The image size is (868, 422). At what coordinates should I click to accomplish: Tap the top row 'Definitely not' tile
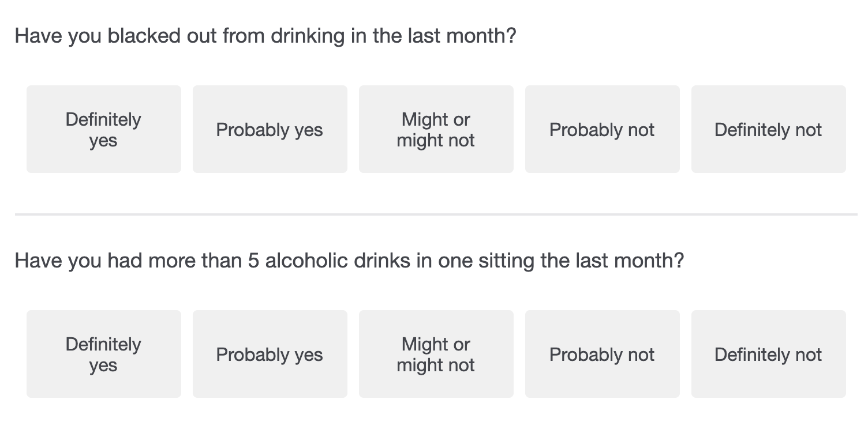[769, 129]
